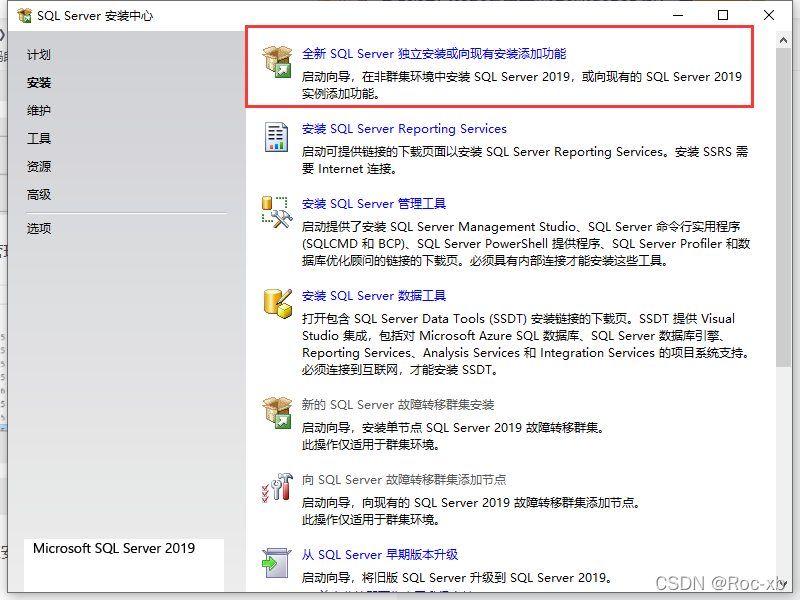This screenshot has height=600, width=800.
Task: Click 安装 SQL Server Reporting Services link
Action: click(x=404, y=129)
